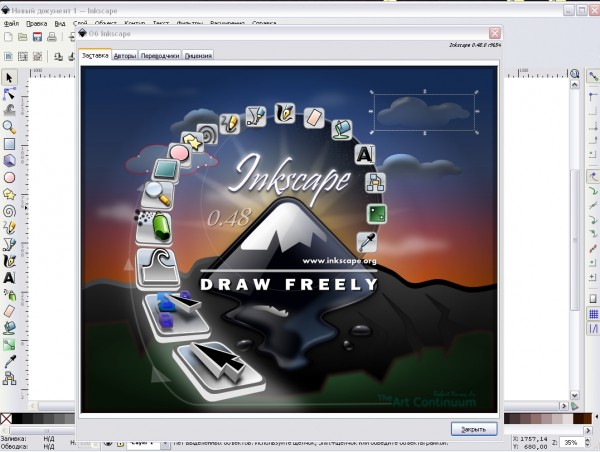
Task: Open the Файл menu
Action: (11, 24)
